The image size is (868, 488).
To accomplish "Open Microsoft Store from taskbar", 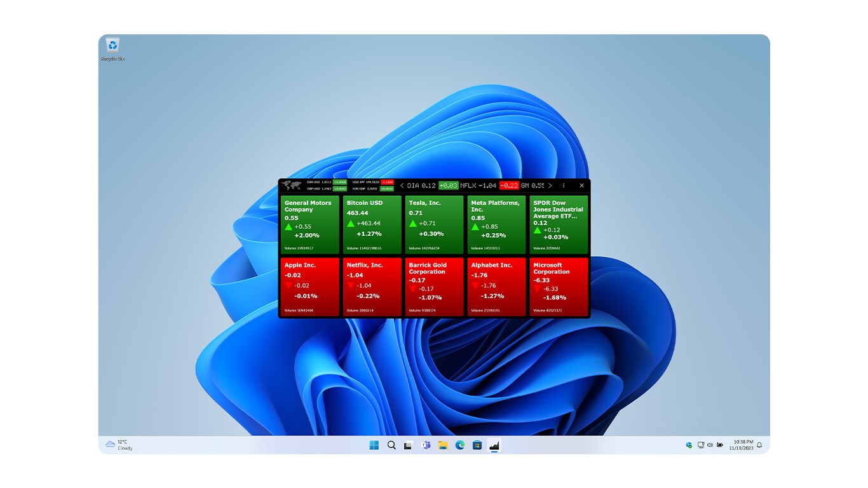I will 477,445.
